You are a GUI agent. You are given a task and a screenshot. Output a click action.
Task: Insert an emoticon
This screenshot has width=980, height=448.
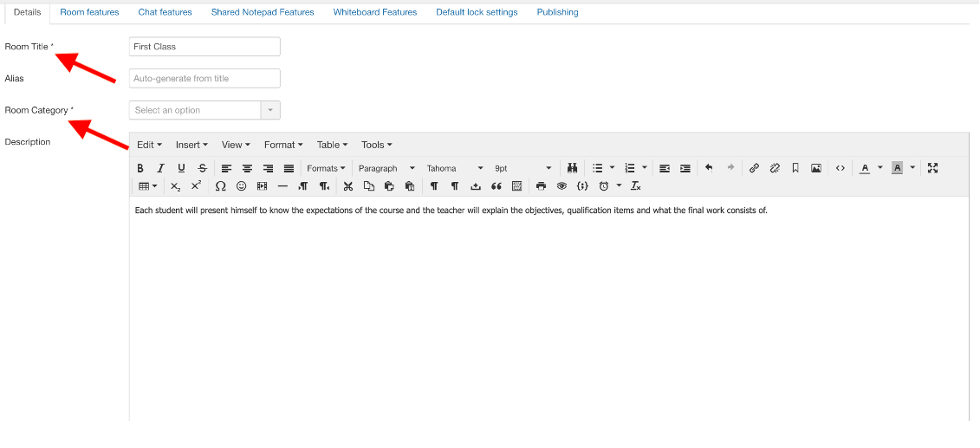(241, 186)
